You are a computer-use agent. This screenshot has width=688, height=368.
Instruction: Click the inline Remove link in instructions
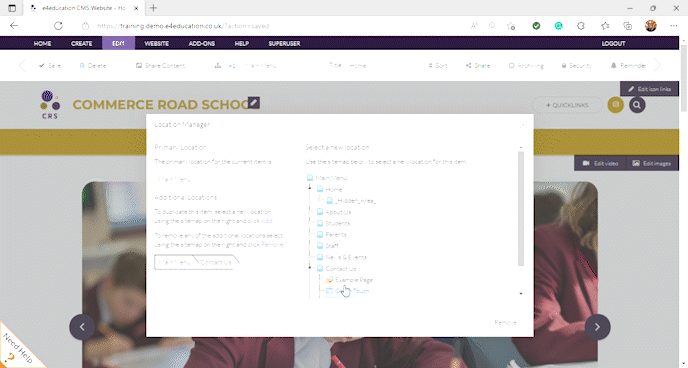[272, 244]
